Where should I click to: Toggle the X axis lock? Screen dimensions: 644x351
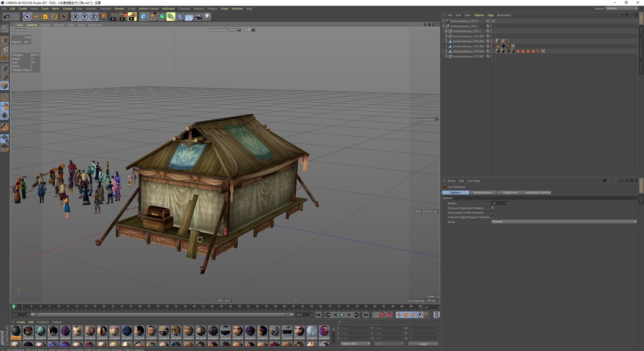(75, 17)
